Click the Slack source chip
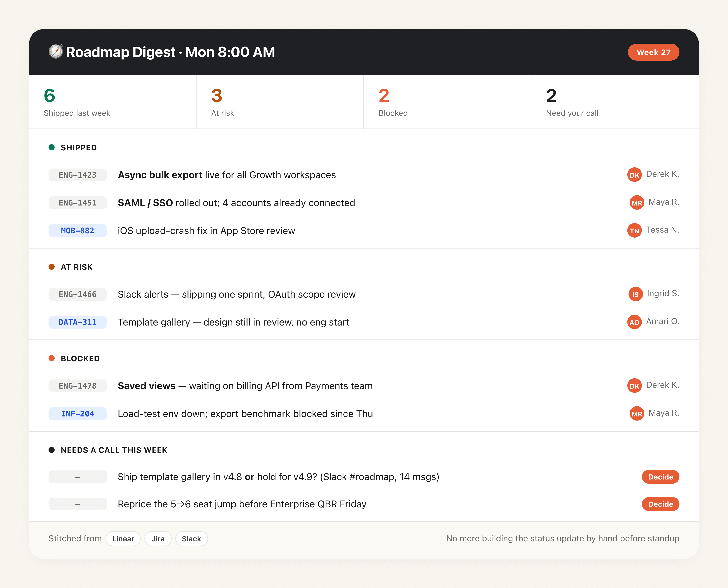The height and width of the screenshot is (588, 728). click(192, 538)
